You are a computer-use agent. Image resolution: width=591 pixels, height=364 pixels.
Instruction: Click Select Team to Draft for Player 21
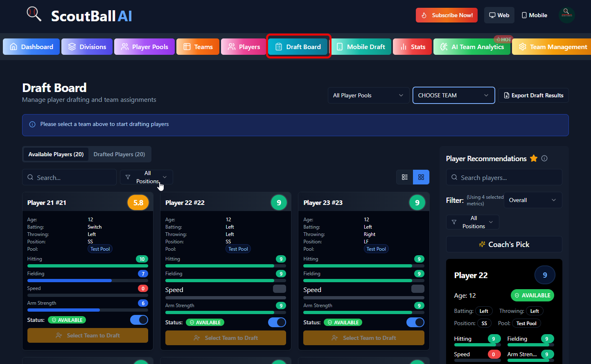[x=88, y=335]
